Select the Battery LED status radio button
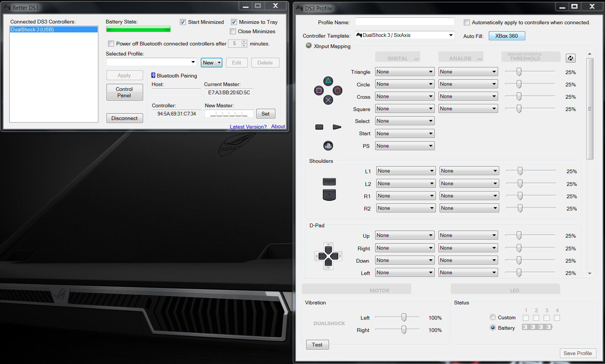Image resolution: width=605 pixels, height=364 pixels. click(x=493, y=328)
